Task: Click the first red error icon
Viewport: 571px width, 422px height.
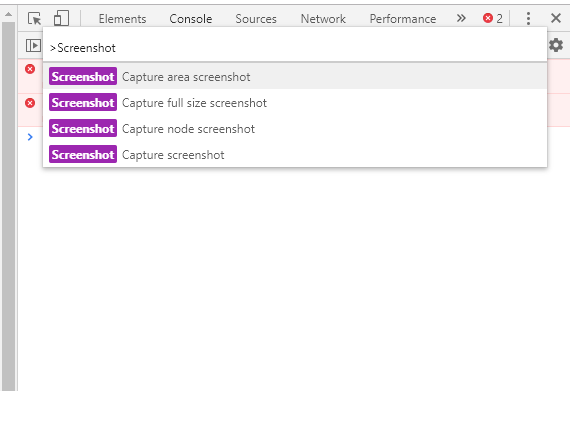Action: 30,69
